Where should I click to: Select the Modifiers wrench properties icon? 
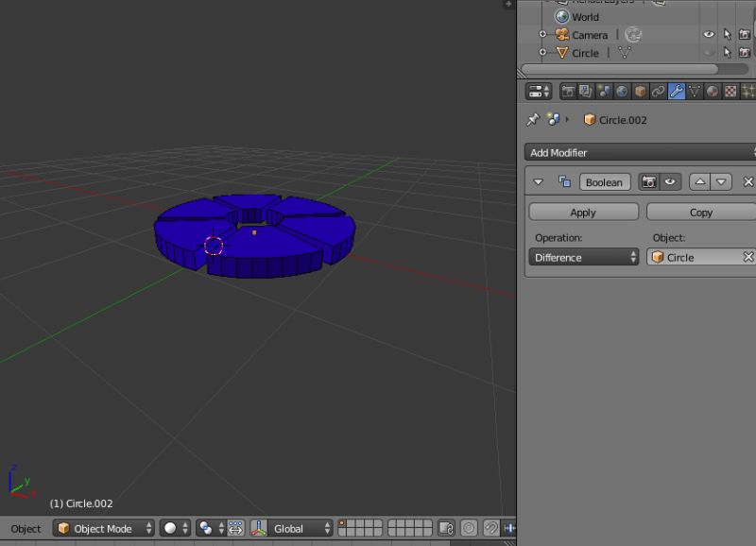pos(676,91)
